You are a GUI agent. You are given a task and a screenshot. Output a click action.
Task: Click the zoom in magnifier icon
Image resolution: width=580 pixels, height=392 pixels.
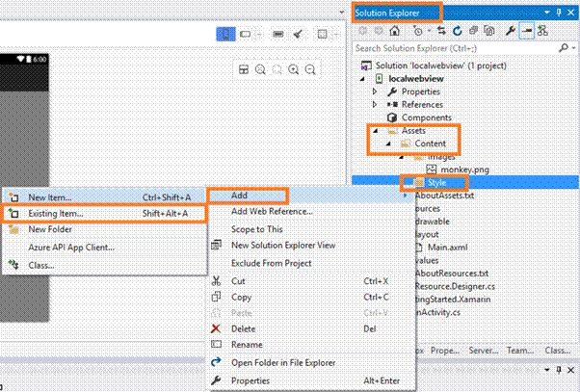coord(294,69)
